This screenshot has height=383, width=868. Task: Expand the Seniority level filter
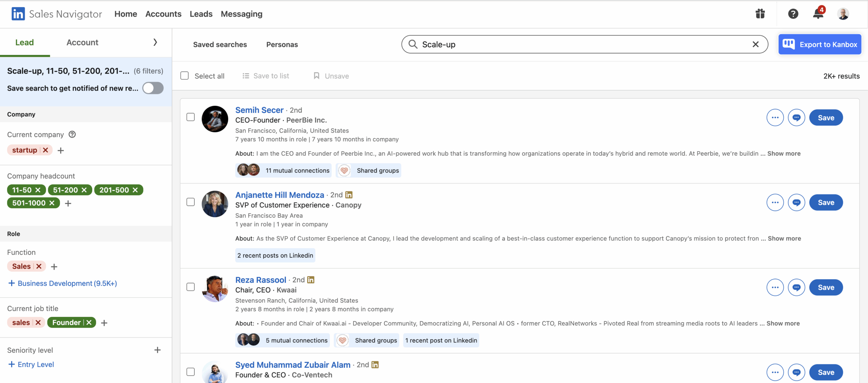157,350
